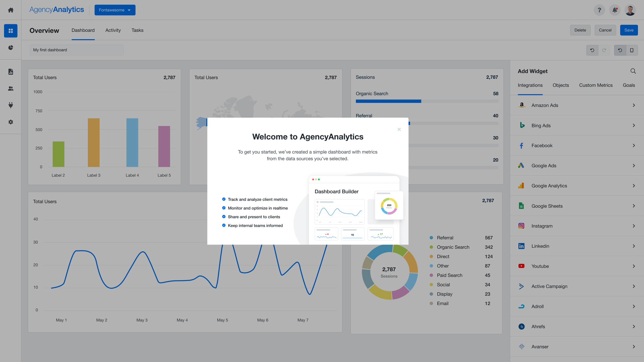Expand the Google Analytics integration

(577, 186)
